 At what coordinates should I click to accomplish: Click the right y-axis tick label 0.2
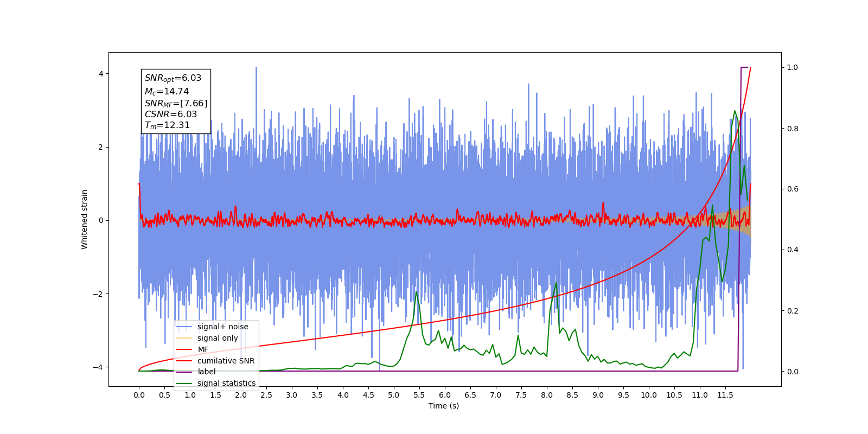[793, 311]
